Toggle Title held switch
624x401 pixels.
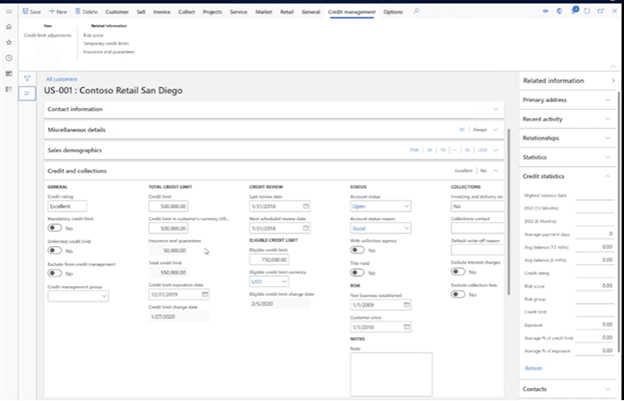[357, 273]
